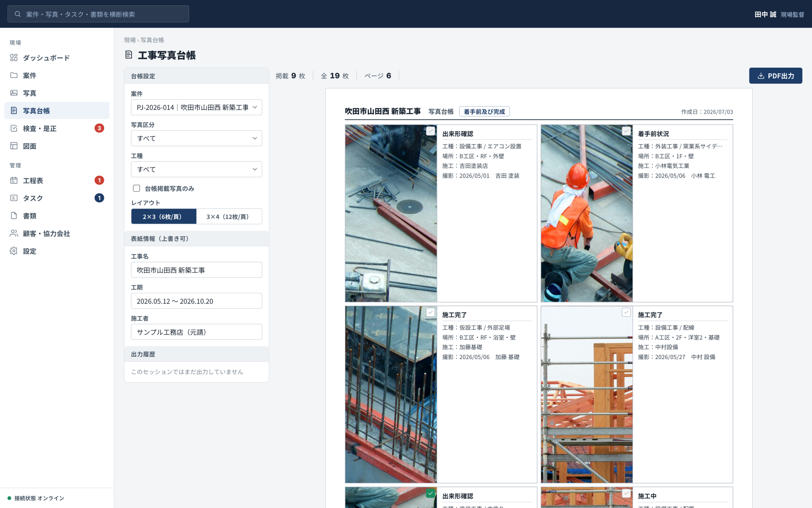This screenshot has height=508, width=812.
Task: Open the wooden frame scaffolding photo
Action: 586,394
